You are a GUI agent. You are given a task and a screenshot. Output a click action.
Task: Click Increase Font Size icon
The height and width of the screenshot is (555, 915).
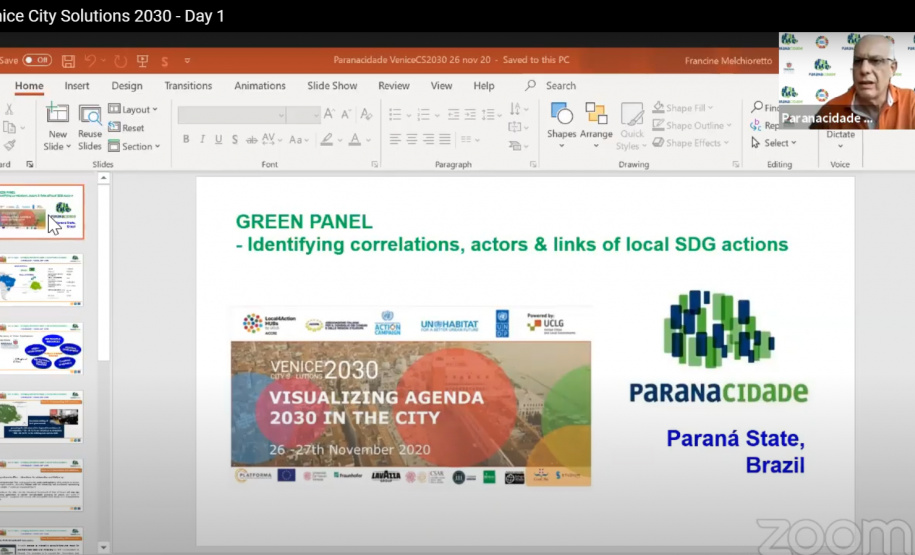330,114
